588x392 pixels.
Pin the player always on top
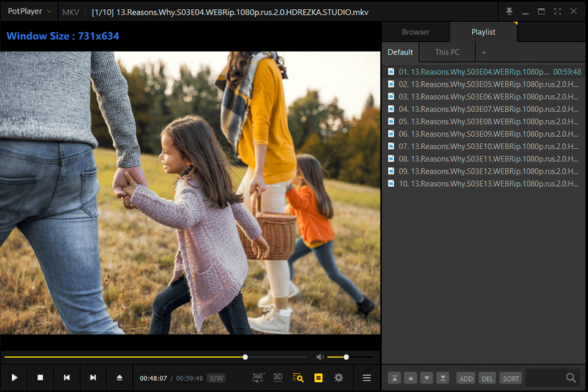click(x=510, y=10)
